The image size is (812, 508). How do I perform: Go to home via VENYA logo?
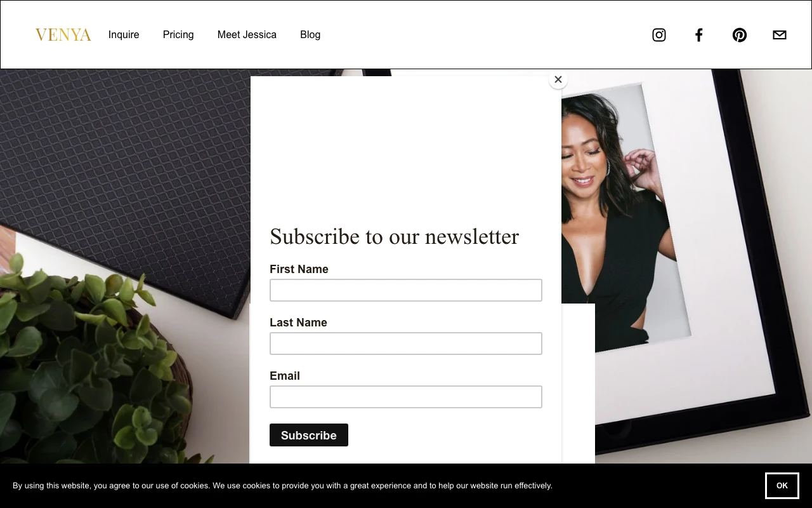63,35
